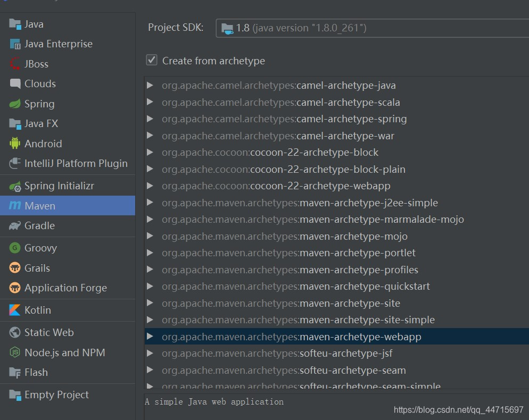Click the Java FX folder icon
This screenshot has height=420, width=529.
tap(15, 124)
